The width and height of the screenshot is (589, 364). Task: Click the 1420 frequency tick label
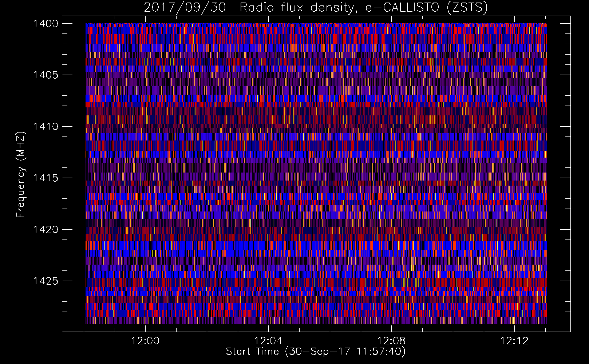(x=46, y=230)
